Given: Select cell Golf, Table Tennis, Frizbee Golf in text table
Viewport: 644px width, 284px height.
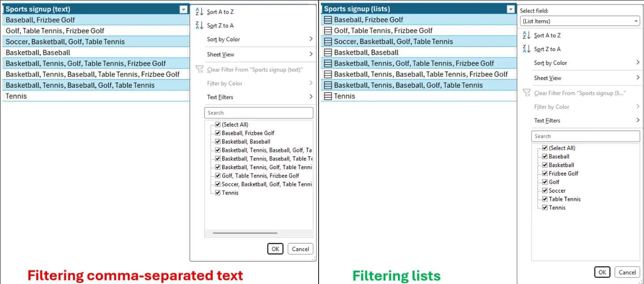Looking at the screenshot, I should point(96,31).
